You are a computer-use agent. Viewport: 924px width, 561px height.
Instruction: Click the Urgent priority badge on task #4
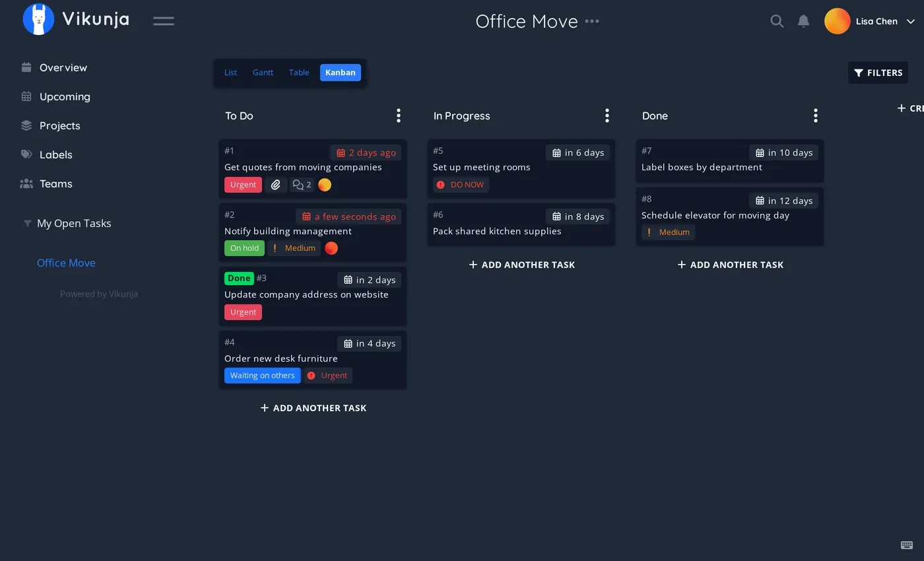(x=328, y=376)
